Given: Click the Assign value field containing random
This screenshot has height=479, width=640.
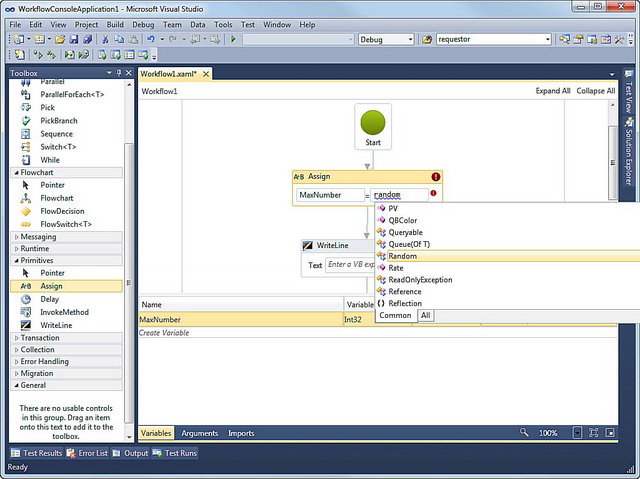Looking at the screenshot, I should 399,195.
